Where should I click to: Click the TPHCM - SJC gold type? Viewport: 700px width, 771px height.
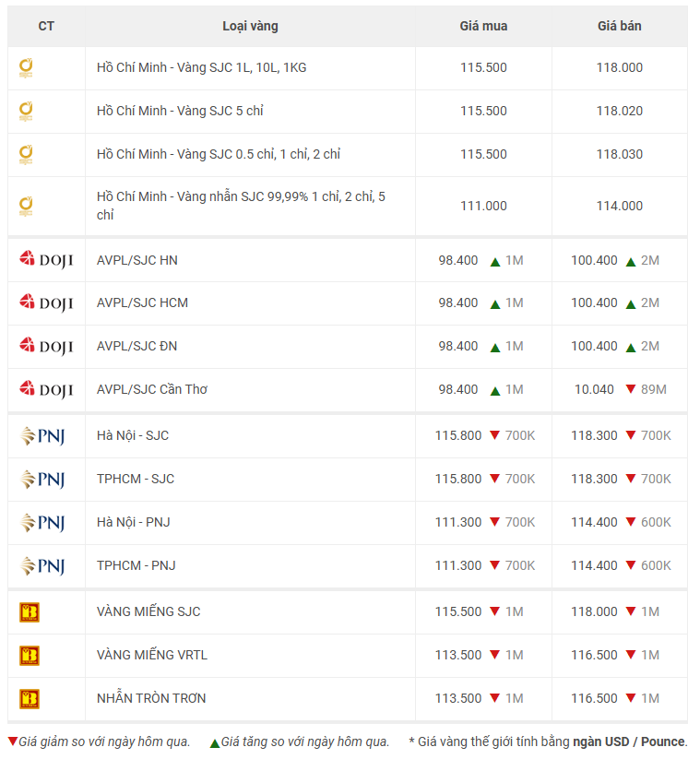(136, 479)
